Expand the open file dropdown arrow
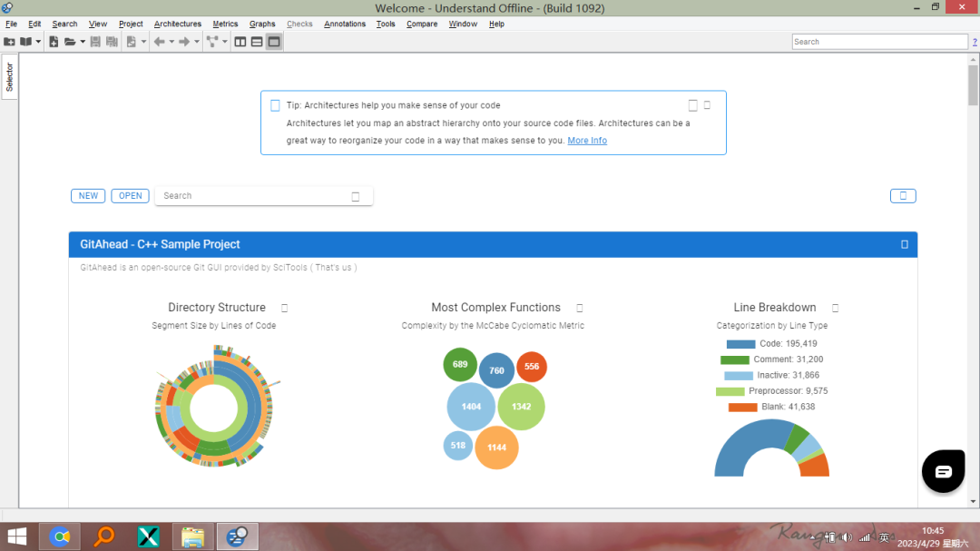The height and width of the screenshot is (551, 980). 83,42
